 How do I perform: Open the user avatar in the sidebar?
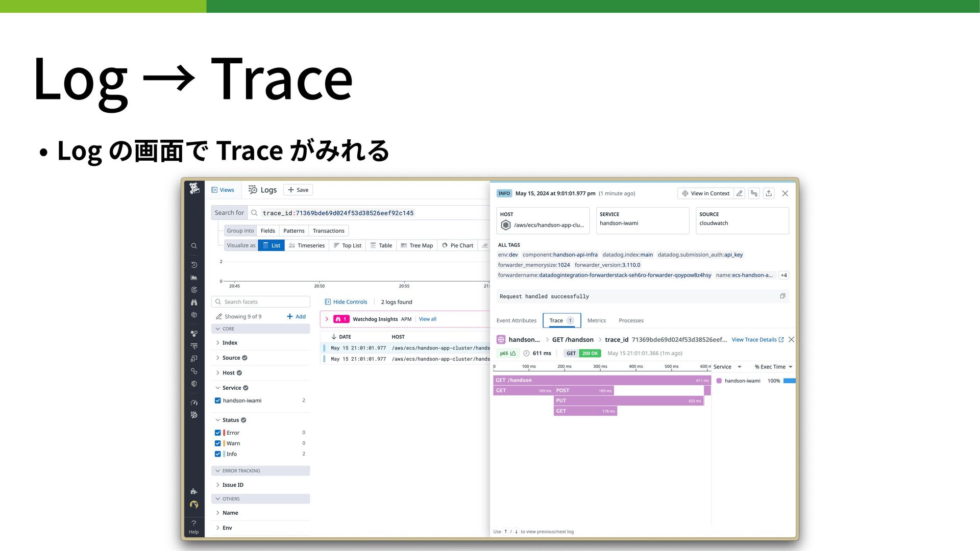coord(194,505)
